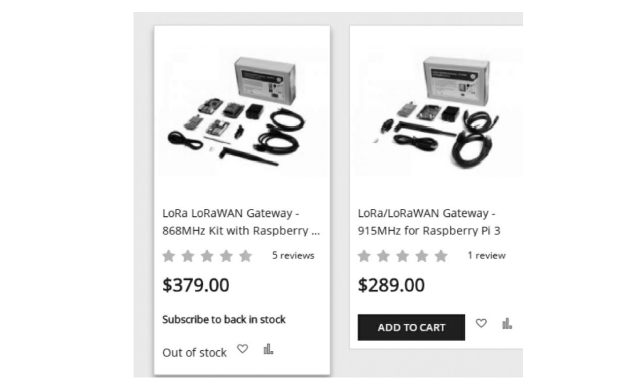
Task: View the 5 reviews link
Action: [x=293, y=256]
